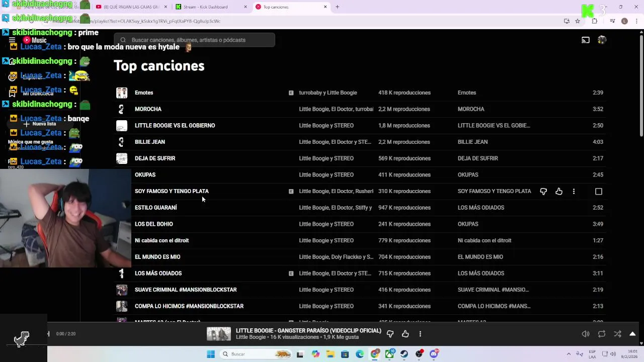Thumbs up the playing track in player bar
This screenshot has height=362, width=644.
point(406,334)
